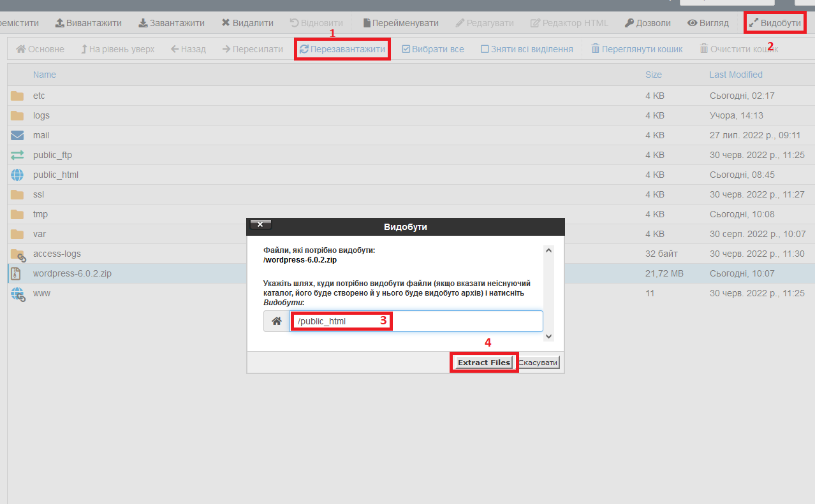Click the etc folder icon
The height and width of the screenshot is (504, 815).
(17, 96)
